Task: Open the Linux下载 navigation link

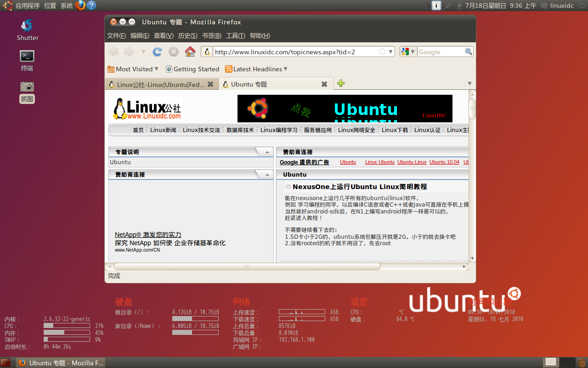Action: 395,130
